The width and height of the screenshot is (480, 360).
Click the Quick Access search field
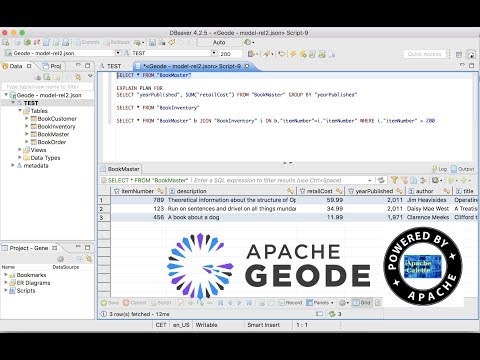click(x=424, y=54)
